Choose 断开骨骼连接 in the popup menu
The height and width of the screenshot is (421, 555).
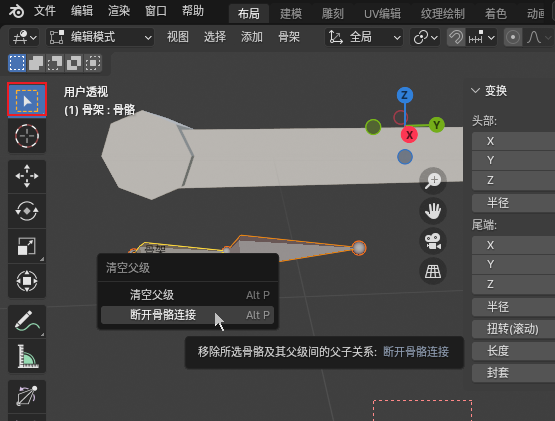(x=187, y=315)
